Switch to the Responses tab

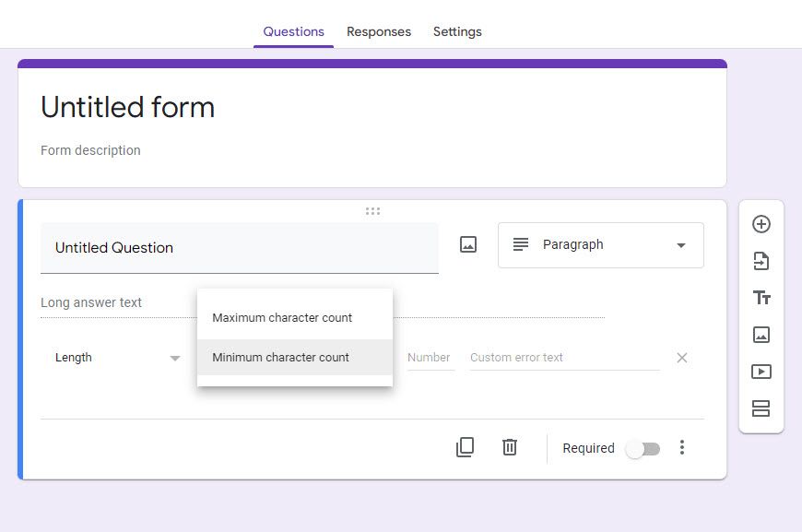tap(379, 31)
